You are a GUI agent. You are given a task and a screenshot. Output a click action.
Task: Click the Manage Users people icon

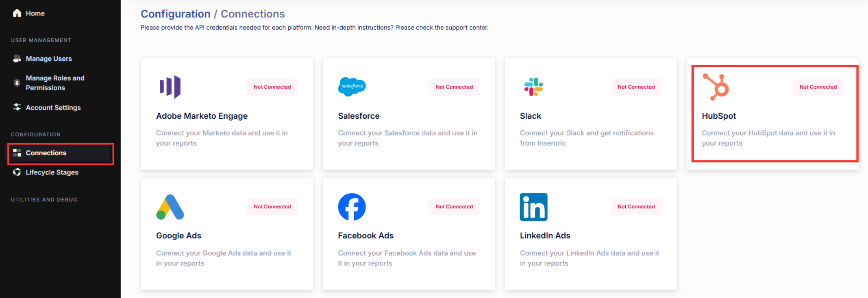click(x=17, y=59)
